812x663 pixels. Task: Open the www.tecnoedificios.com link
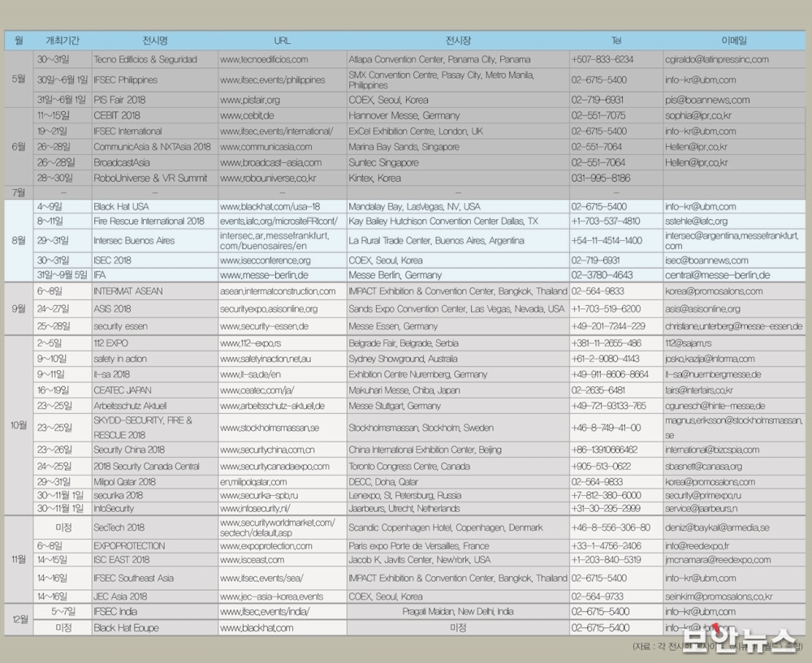click(x=264, y=59)
